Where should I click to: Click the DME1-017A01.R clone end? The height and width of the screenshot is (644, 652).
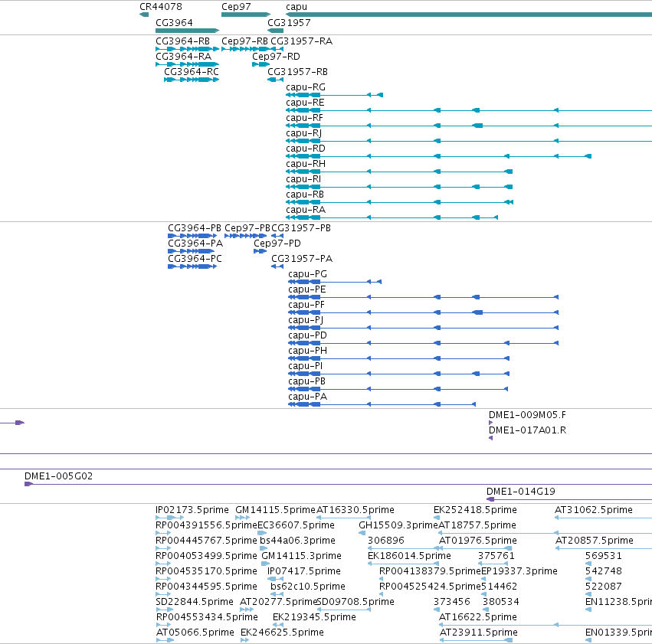click(x=490, y=438)
